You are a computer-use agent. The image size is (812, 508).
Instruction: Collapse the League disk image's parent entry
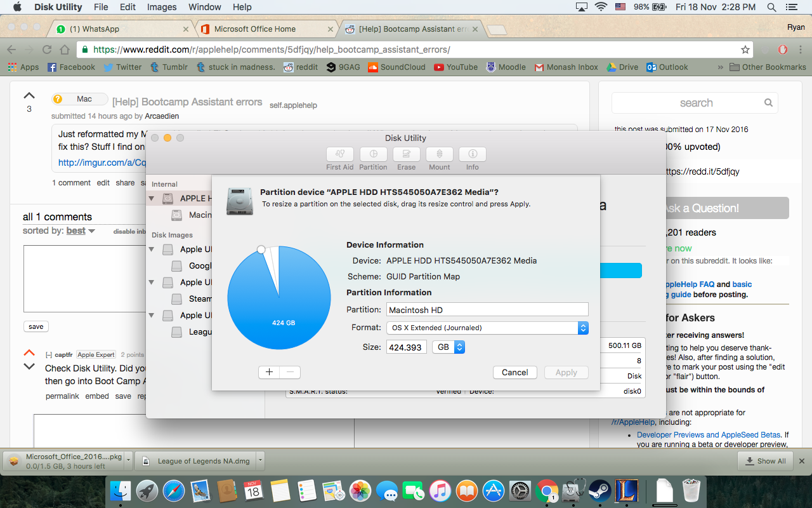[152, 316]
